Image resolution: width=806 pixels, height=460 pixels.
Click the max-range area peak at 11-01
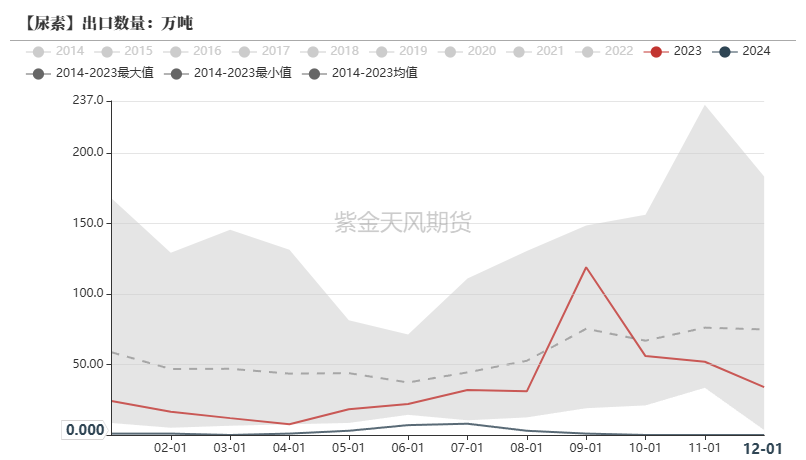705,106
